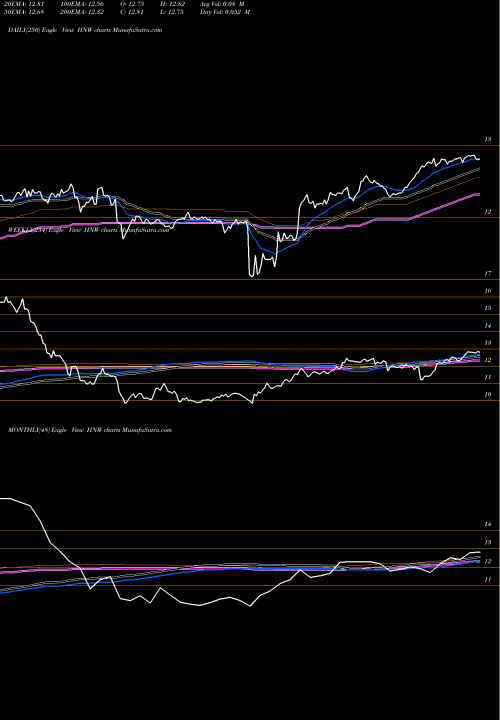Click the 11 axis label on monthly chart
The image size is (500, 720).
(x=489, y=579)
